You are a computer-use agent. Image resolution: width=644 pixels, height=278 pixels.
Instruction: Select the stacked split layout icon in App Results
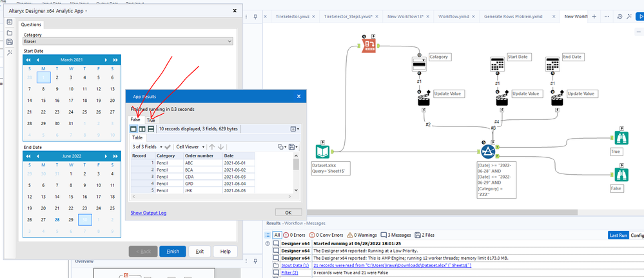click(151, 129)
